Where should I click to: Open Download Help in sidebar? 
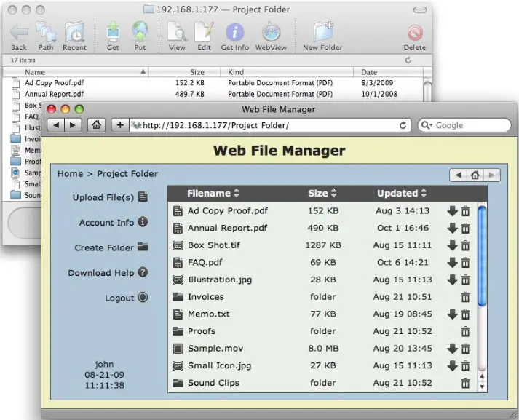[x=108, y=273]
